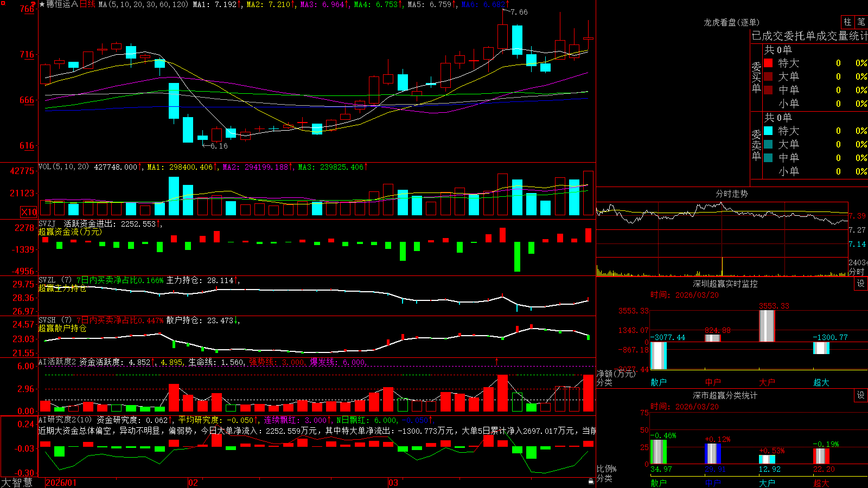This screenshot has width=868, height=488.
Task: Click the 超赢资金流(万元) label
Action: point(70,232)
